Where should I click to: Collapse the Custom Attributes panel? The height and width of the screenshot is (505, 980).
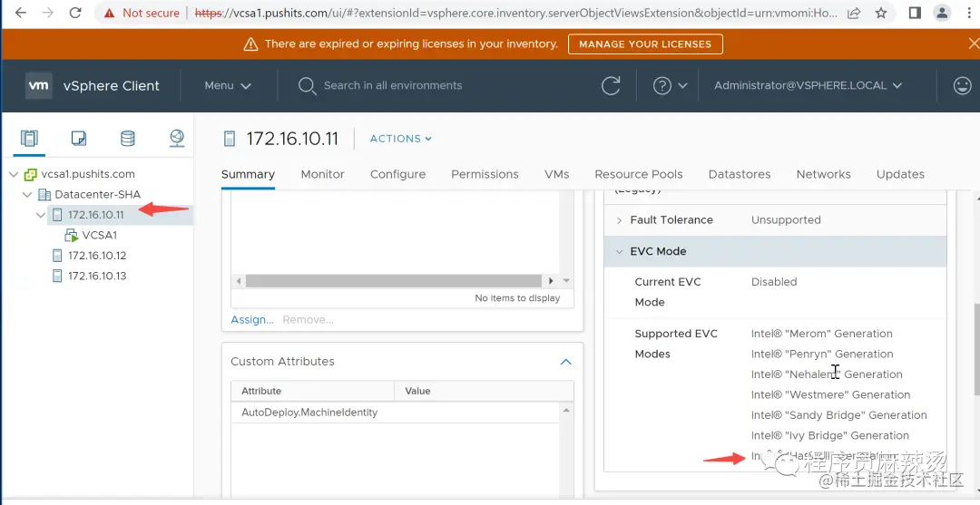tap(565, 362)
